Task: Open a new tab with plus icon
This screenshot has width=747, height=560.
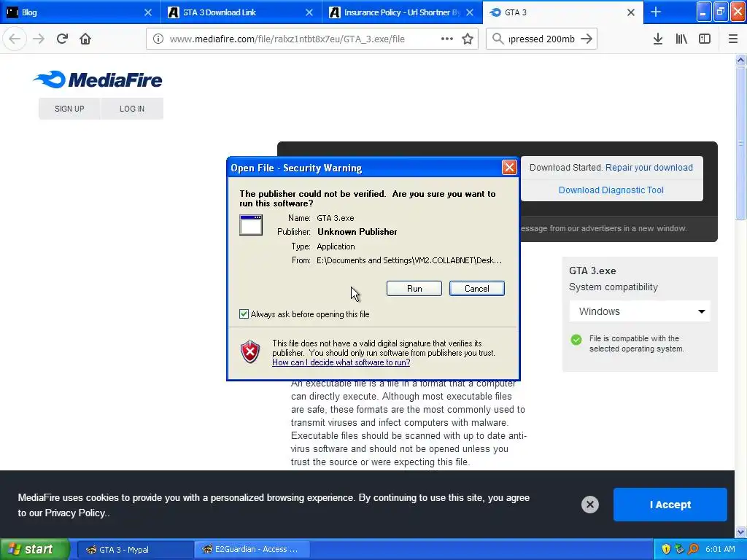Action: tap(656, 12)
